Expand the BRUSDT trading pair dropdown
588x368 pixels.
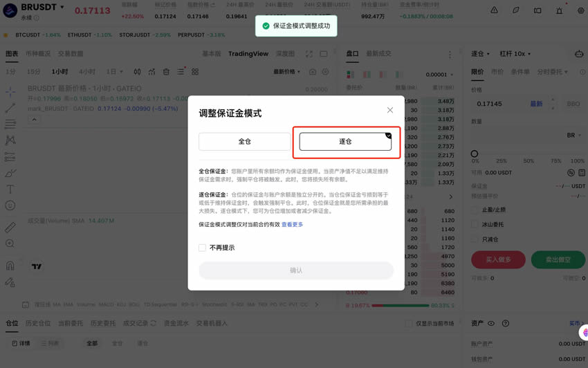tap(62, 7)
